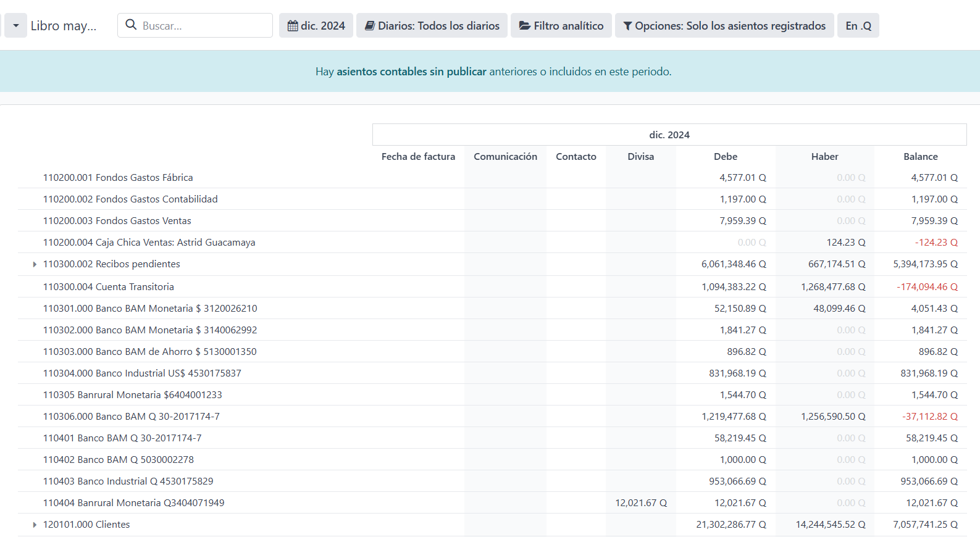Select 110402 Banco BAM Q 5030002278
The height and width of the screenshot is (537, 980).
coord(119,460)
